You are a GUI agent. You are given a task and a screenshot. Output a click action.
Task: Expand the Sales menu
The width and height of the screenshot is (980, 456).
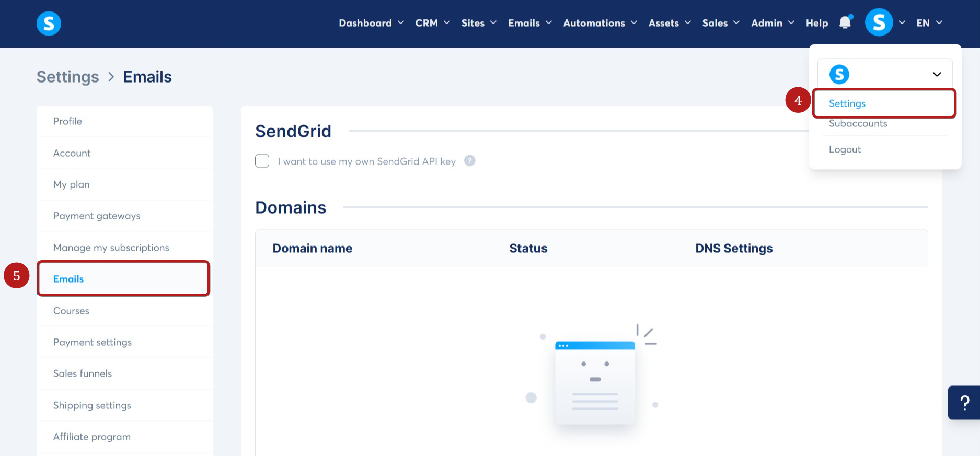721,23
